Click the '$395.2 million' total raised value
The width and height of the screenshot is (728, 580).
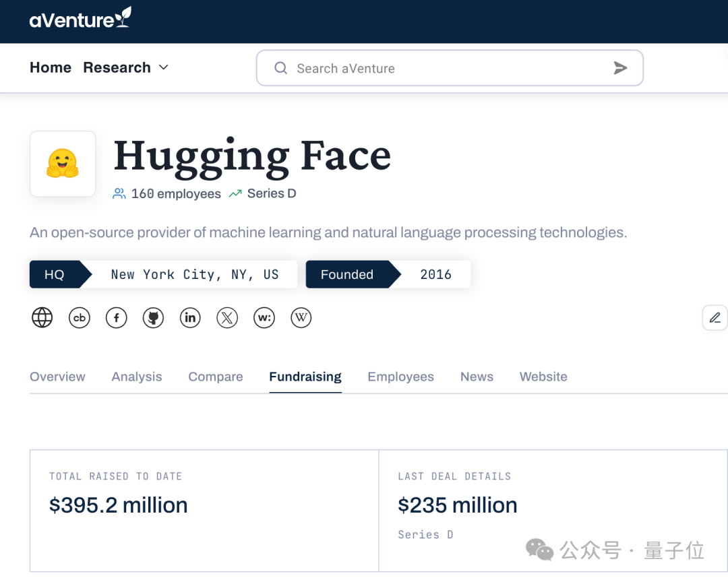click(119, 505)
